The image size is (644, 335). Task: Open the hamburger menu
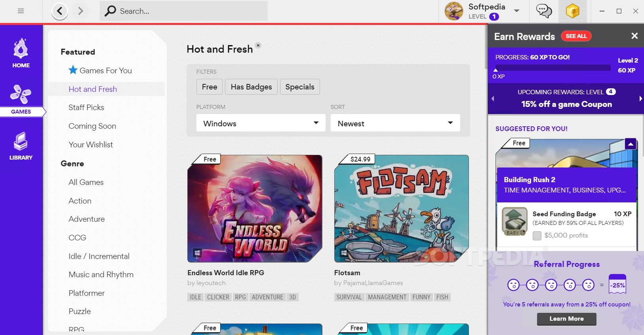pyautogui.click(x=21, y=11)
